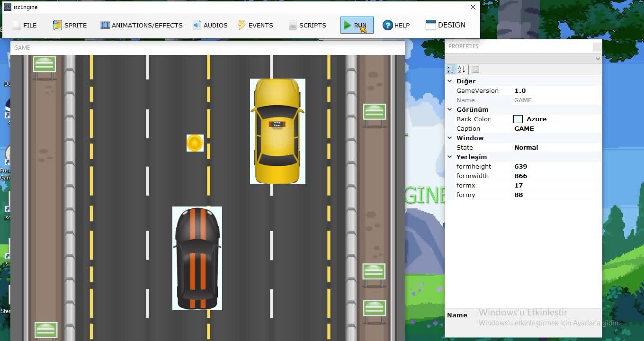Collapse the Yerleşim property category
644x341 pixels.
tap(450, 157)
